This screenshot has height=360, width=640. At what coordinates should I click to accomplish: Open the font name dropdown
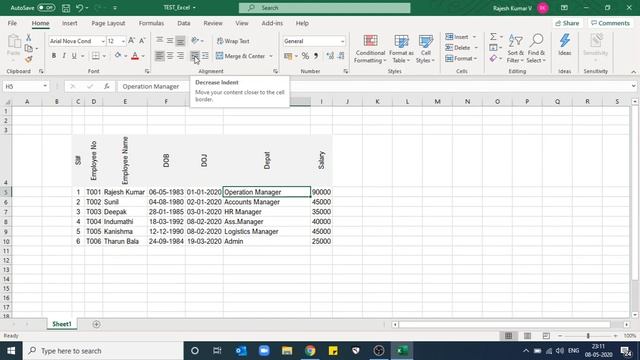coord(103,41)
